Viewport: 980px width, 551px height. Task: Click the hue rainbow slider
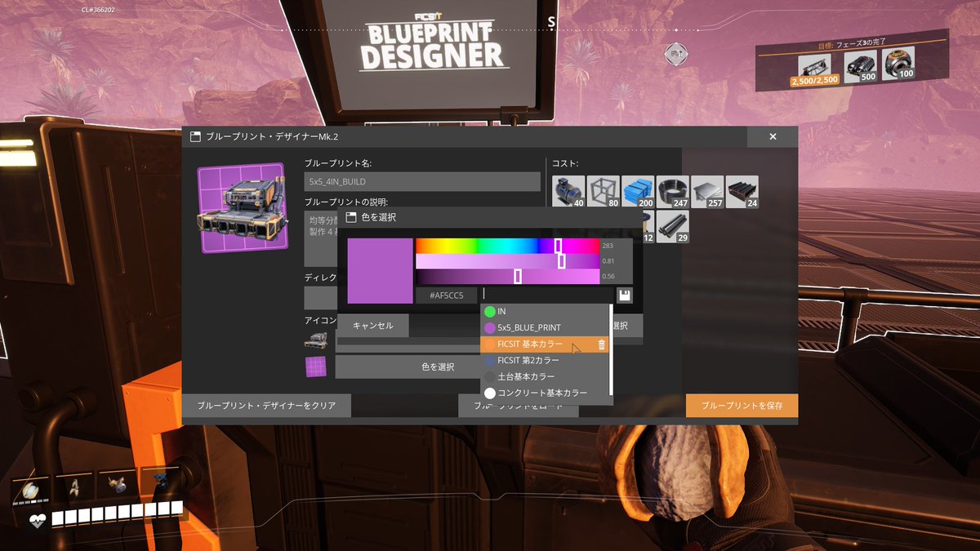507,246
